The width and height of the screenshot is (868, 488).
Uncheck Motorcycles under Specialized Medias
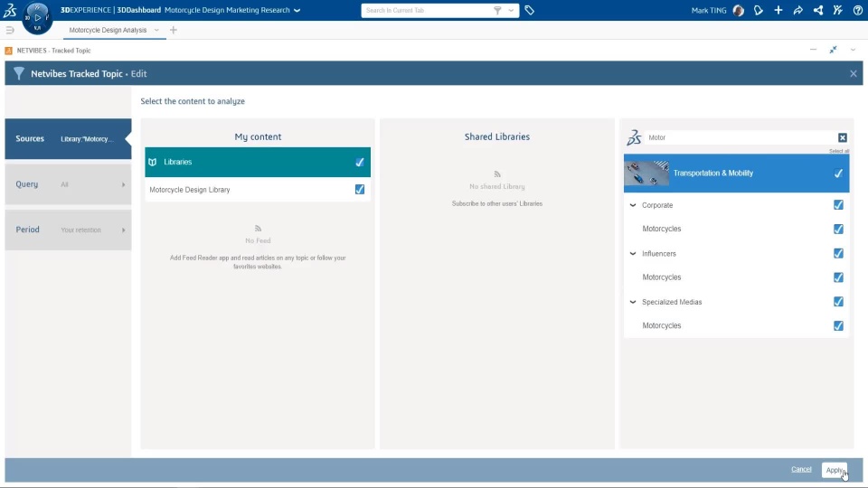[x=838, y=326]
